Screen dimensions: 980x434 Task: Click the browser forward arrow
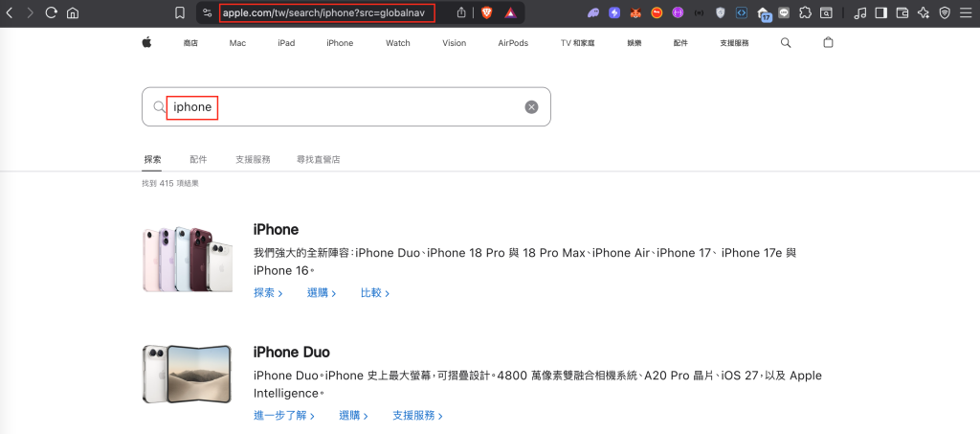30,12
